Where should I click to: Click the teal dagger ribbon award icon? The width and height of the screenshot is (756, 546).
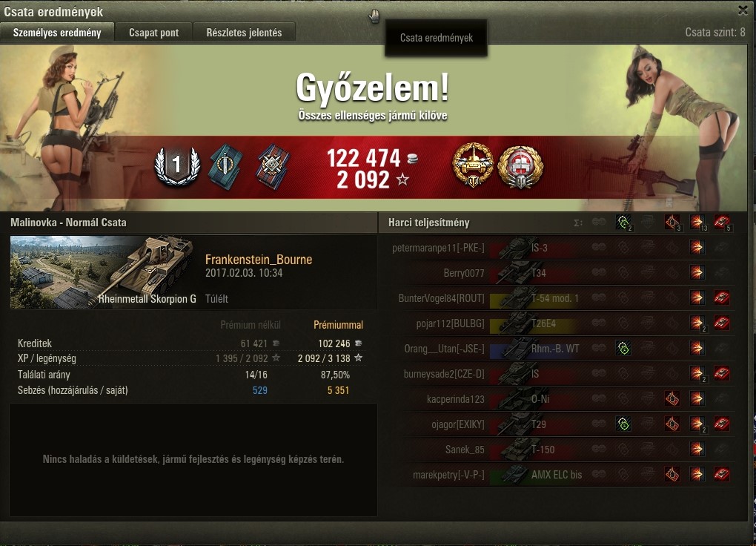coord(225,167)
